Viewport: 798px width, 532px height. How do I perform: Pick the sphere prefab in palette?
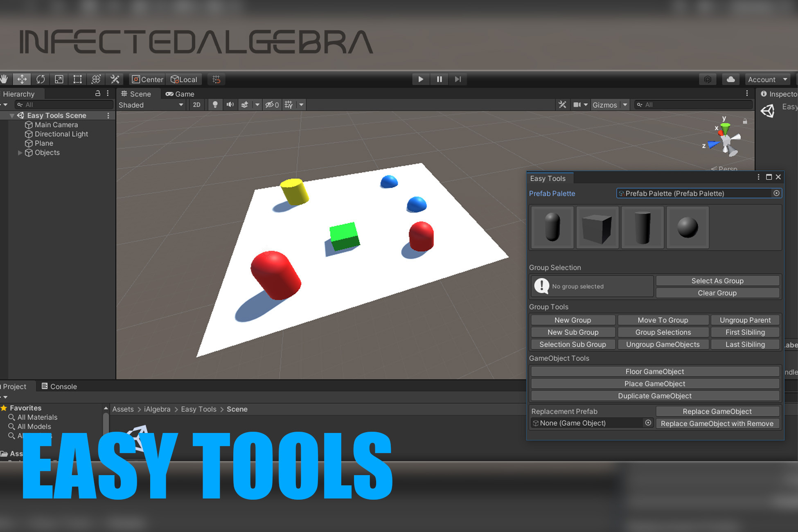[x=687, y=228]
